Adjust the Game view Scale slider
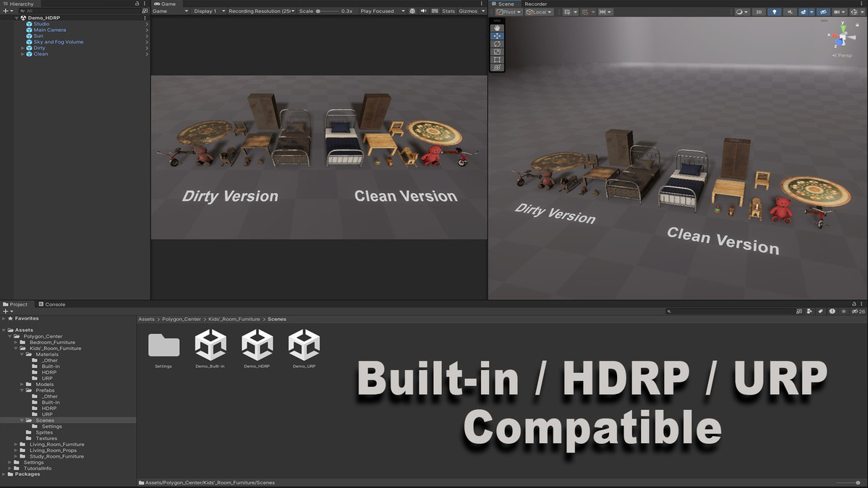Screen dimensions: 868x488 point(328,11)
